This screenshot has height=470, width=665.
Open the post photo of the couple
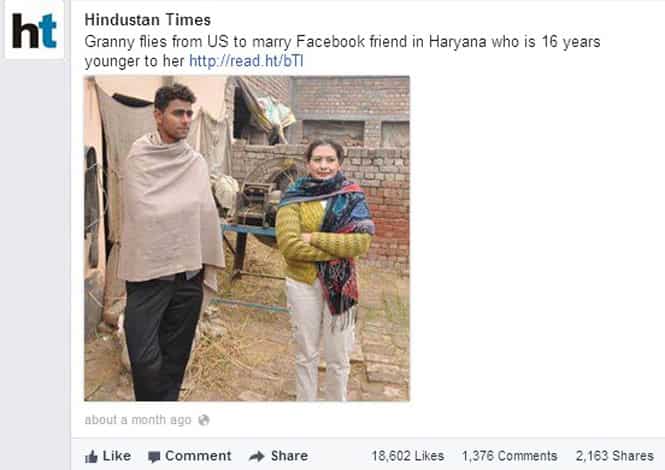pos(247,238)
